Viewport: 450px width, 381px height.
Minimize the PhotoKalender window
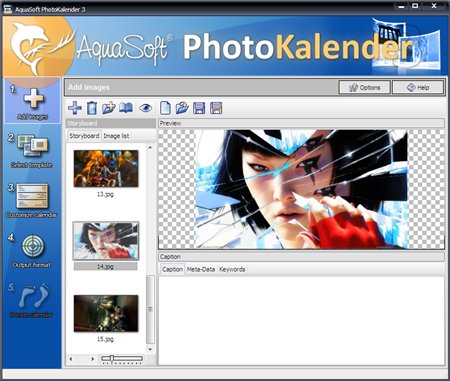click(401, 6)
